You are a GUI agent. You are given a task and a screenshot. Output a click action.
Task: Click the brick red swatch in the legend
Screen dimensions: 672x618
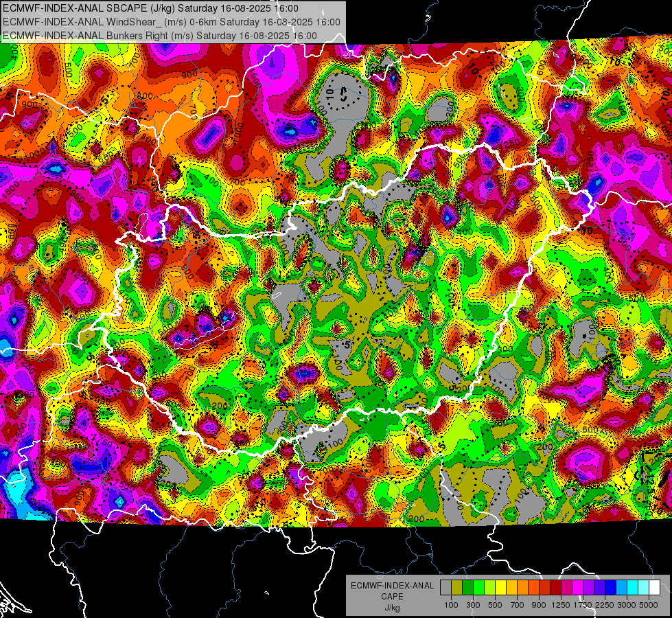pyautogui.click(x=545, y=588)
